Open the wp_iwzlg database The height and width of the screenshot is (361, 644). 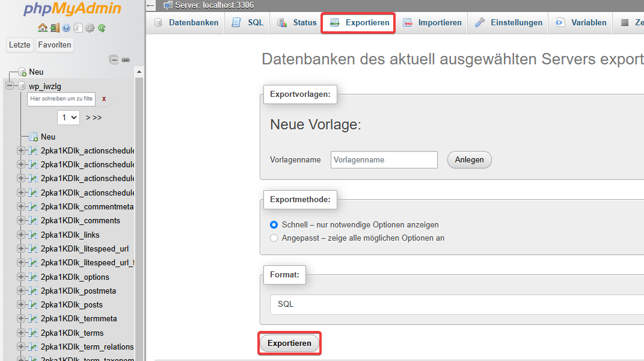point(45,87)
